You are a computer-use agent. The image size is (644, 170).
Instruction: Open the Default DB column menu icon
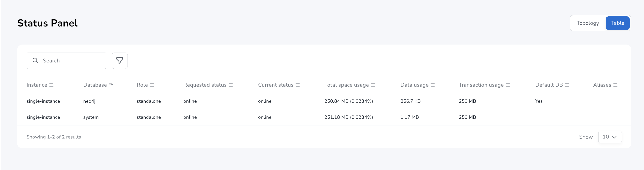(567, 85)
